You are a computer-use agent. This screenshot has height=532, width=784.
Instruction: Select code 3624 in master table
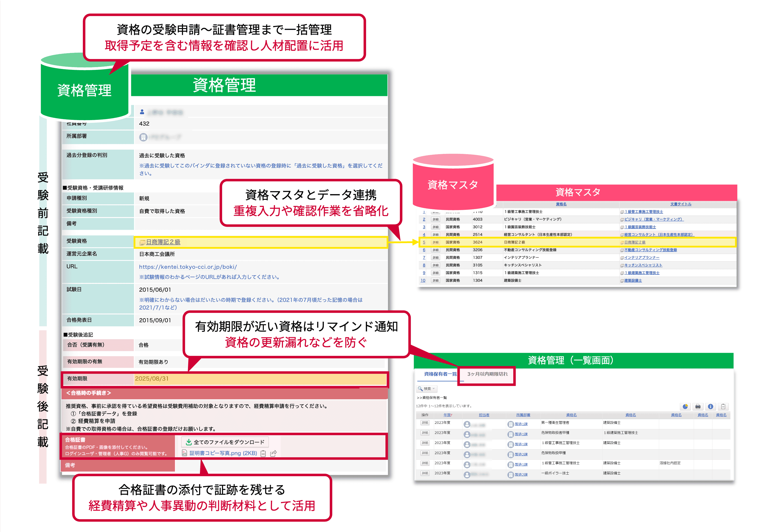pos(477,243)
